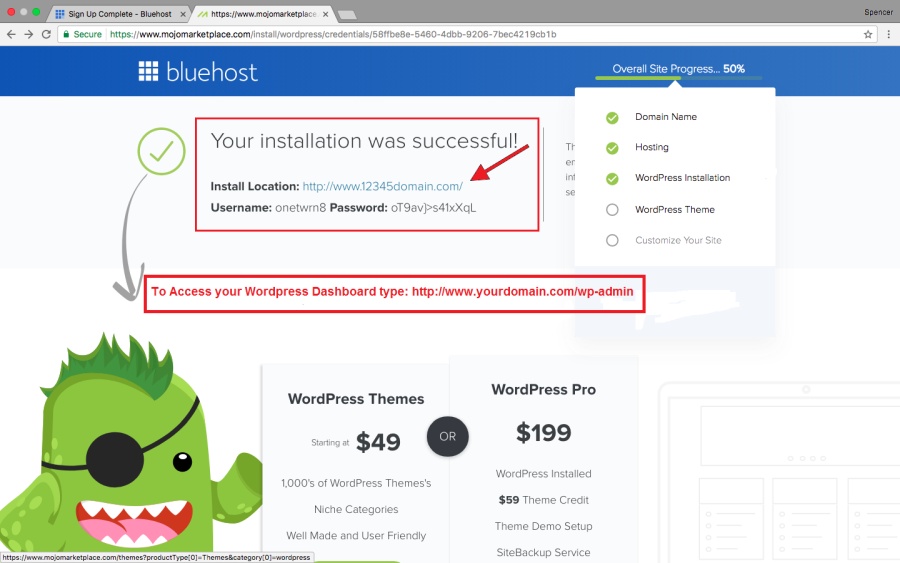Open the install location link 12345domain.com

point(382,187)
